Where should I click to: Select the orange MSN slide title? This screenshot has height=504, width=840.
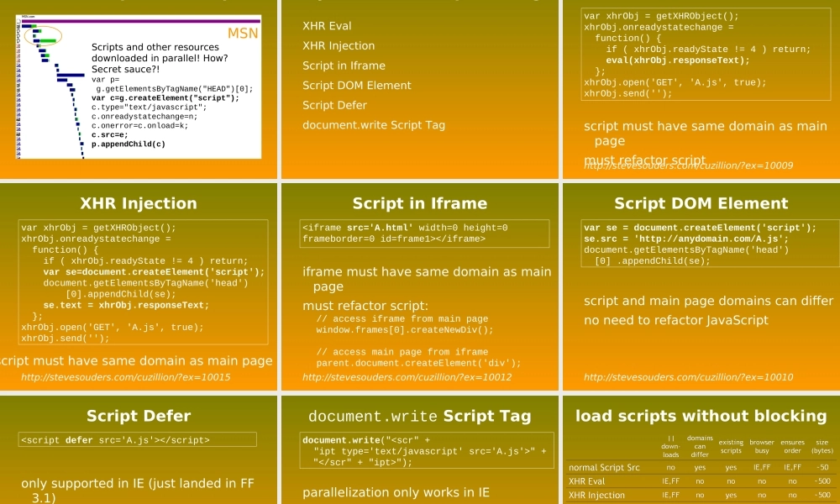point(244,34)
